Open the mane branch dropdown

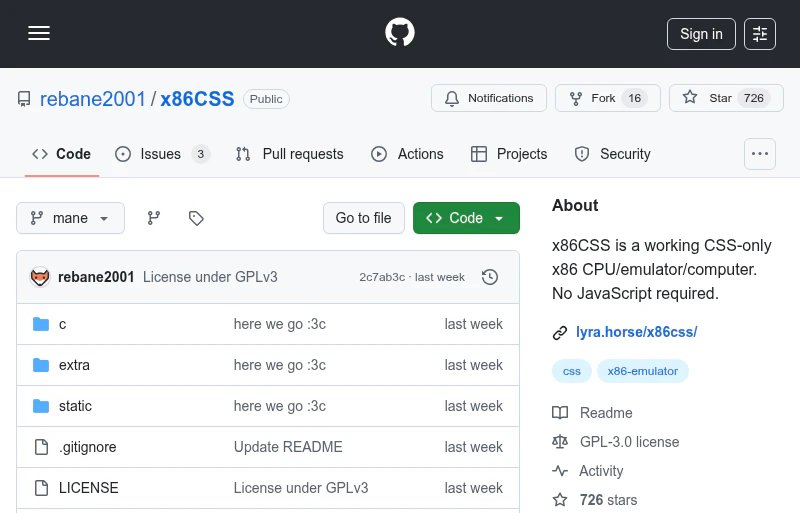click(x=70, y=218)
